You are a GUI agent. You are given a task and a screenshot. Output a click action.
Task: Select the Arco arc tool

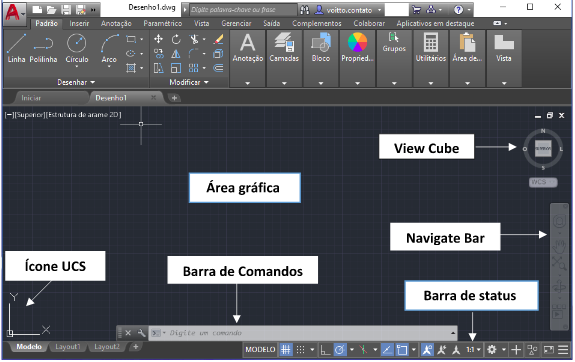[x=109, y=48]
